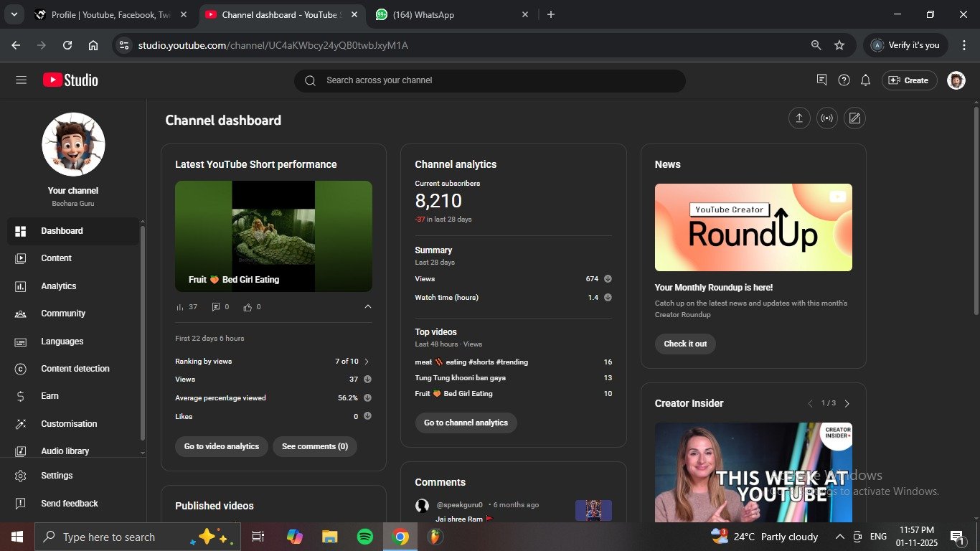Open the Fruit Bed Girl Eating thumbnail
The image size is (980, 551).
(x=273, y=236)
